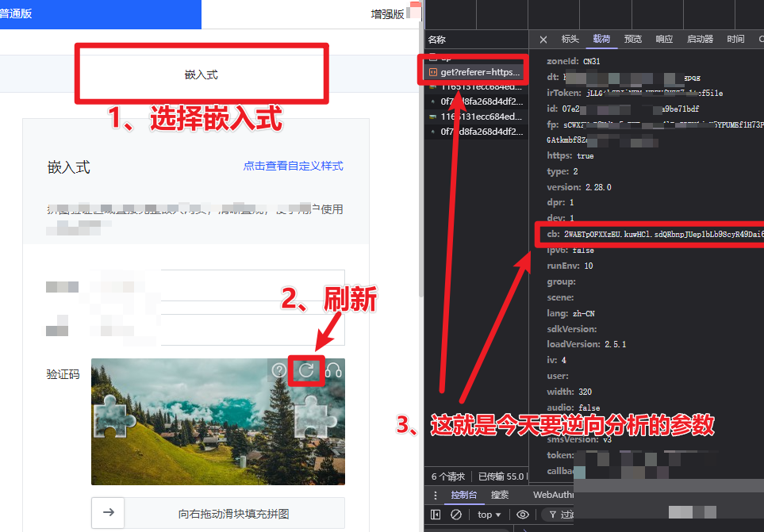764x532 pixels.
Task: Click the 点击查看自定义样式 link
Action: pos(293,166)
